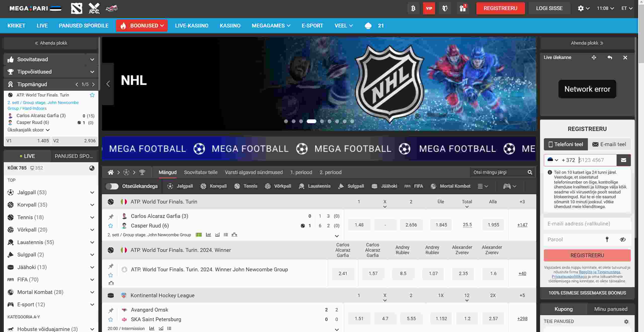
Task: Open the ET language selector
Action: tap(627, 8)
